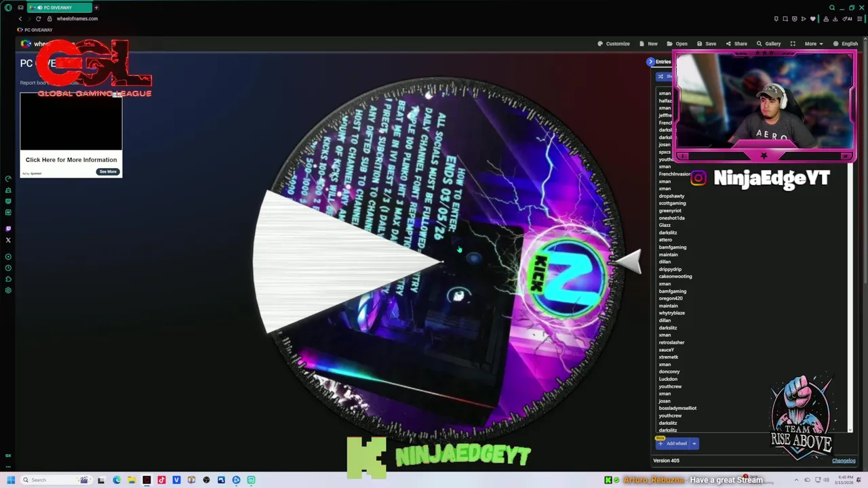This screenshot has height=488, width=868.
Task: Click Open in wheel toolbar
Action: pos(677,43)
